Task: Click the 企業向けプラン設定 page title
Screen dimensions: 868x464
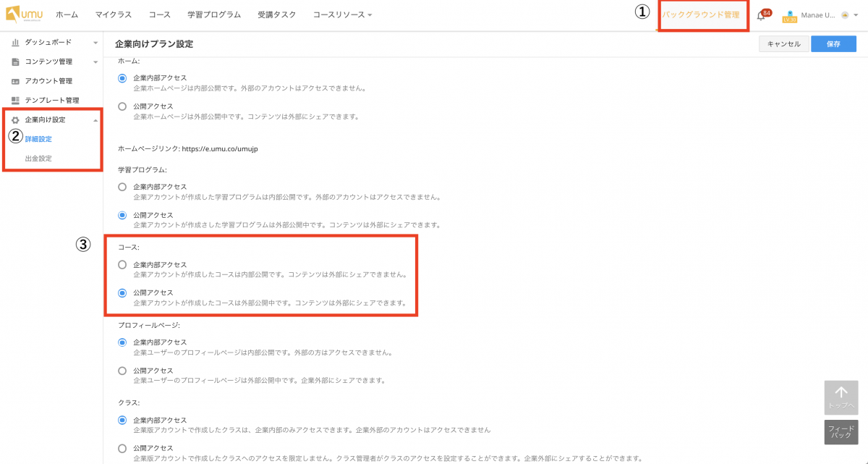Action: point(154,44)
